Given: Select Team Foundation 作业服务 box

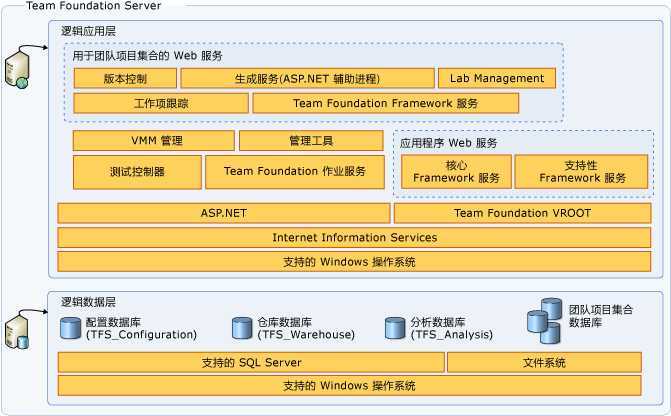Looking at the screenshot, I should coord(295,172).
